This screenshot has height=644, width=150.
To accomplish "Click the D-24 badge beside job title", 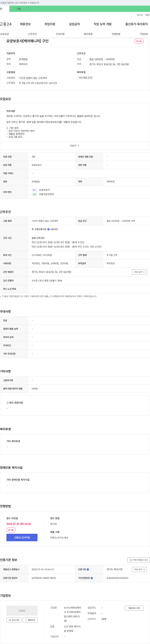I will pyautogui.click(x=139, y=41).
